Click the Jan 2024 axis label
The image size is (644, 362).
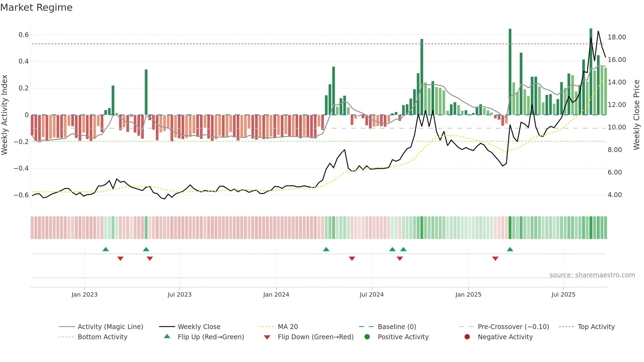coord(276,294)
